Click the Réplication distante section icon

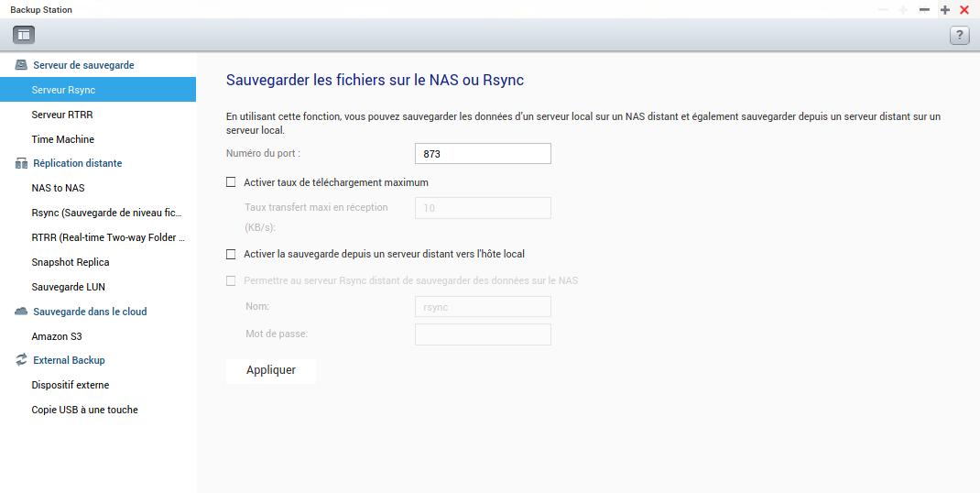pos(21,163)
